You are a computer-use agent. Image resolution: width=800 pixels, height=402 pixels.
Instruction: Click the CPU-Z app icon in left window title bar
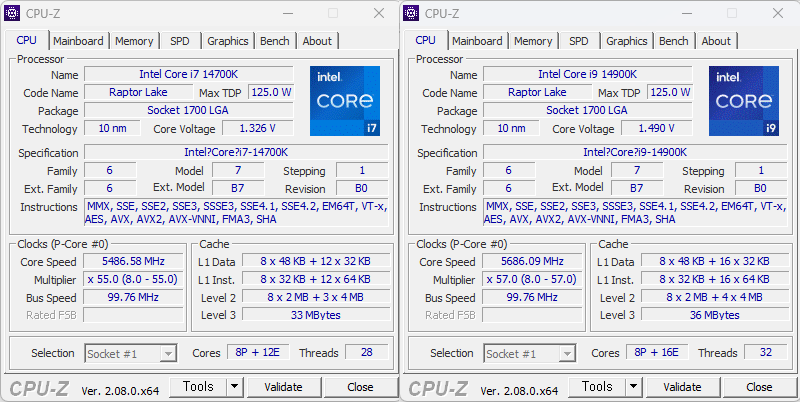tap(12, 13)
